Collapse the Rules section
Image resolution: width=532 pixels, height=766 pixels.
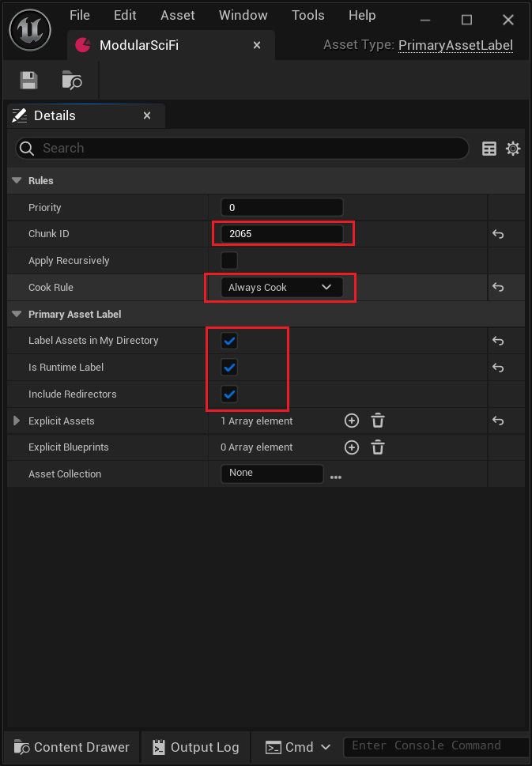[17, 181]
